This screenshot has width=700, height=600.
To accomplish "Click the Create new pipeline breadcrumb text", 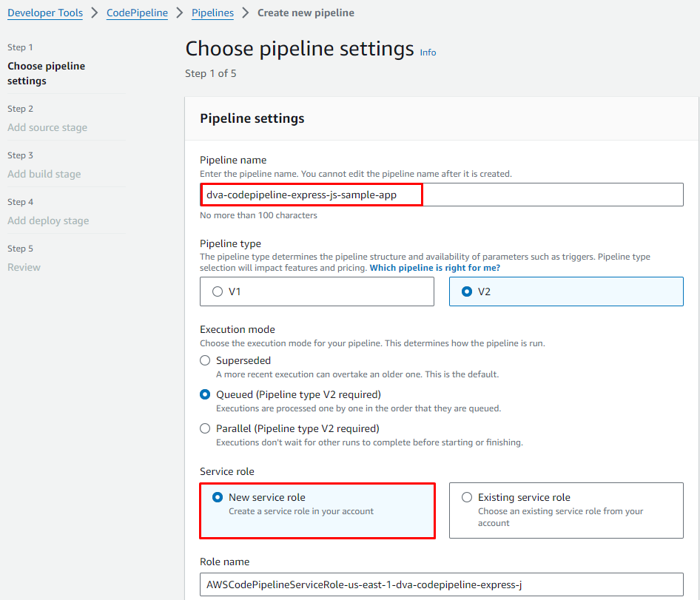I will click(306, 13).
